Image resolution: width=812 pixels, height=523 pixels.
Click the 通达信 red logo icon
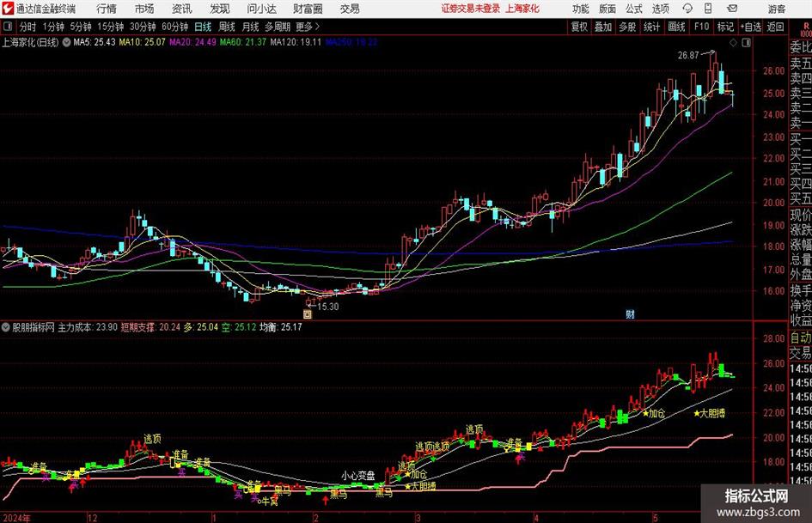pyautogui.click(x=8, y=9)
